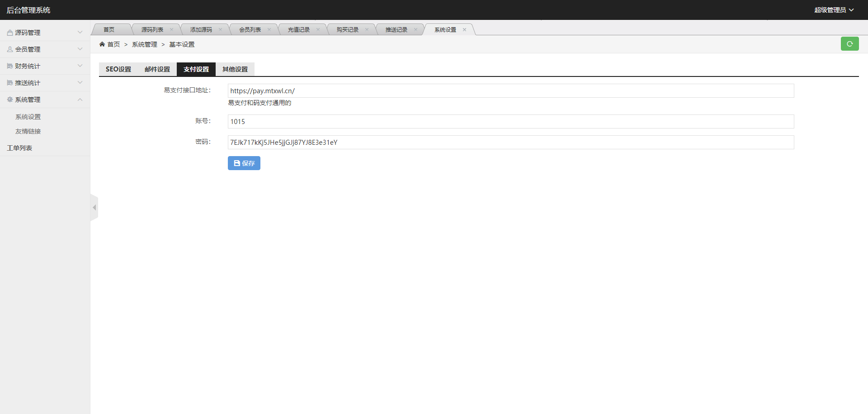This screenshot has width=868, height=414.
Task: Close the 推送记录 tab
Action: point(415,30)
